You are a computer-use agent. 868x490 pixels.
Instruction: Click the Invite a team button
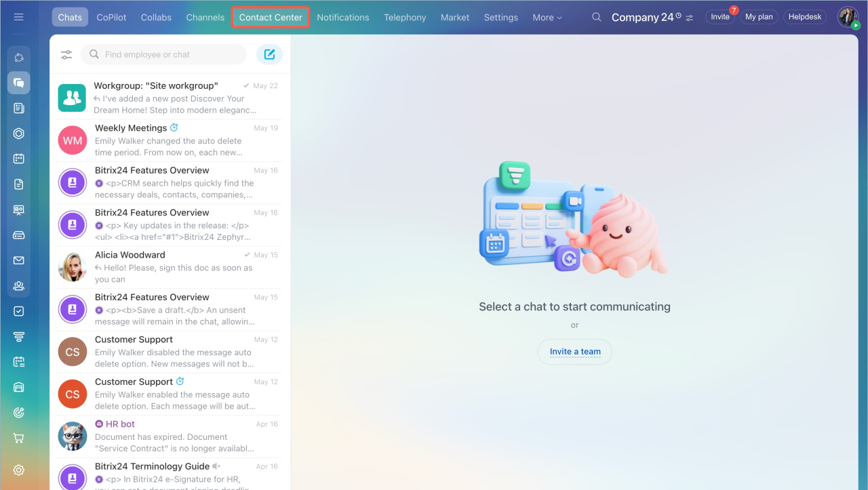tap(575, 352)
